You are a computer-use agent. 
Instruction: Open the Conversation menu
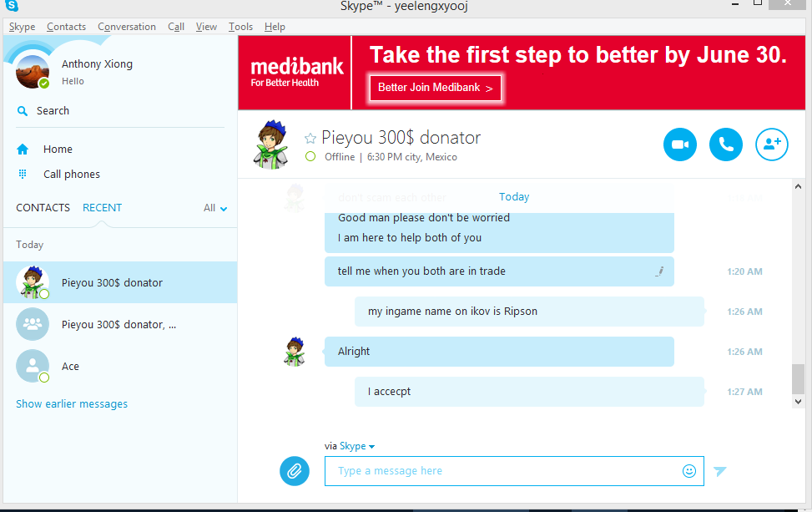coord(127,27)
